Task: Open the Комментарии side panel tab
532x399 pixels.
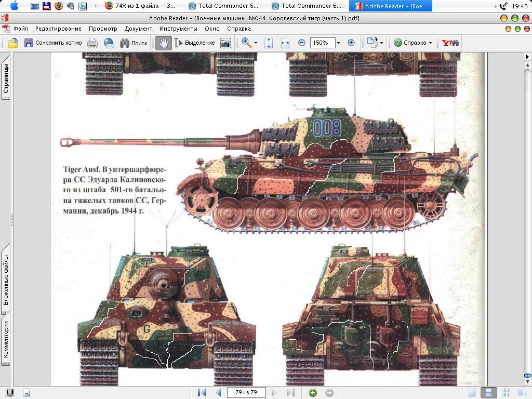Action: [6, 339]
